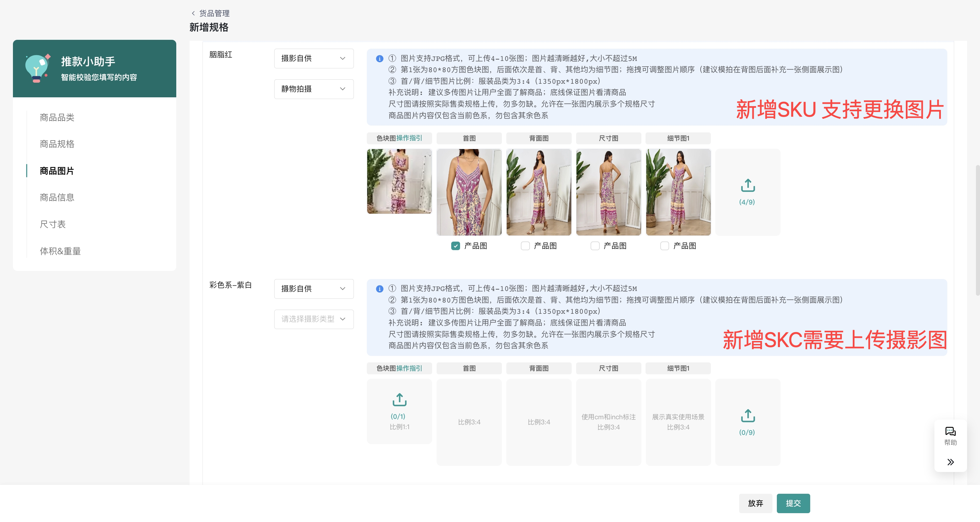The height and width of the screenshot is (522, 980).
Task: Check 产品图 under the 尺寸图 image
Action: [x=594, y=246]
